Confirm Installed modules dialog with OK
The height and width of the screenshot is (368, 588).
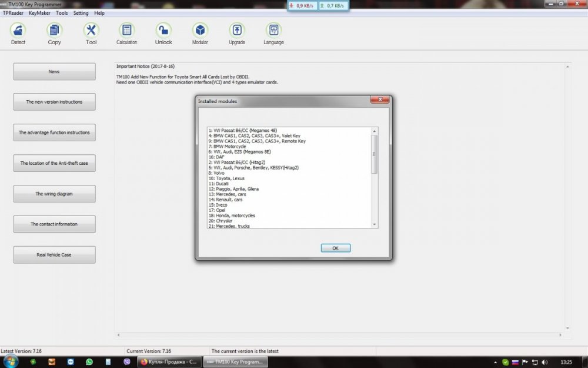tap(336, 248)
